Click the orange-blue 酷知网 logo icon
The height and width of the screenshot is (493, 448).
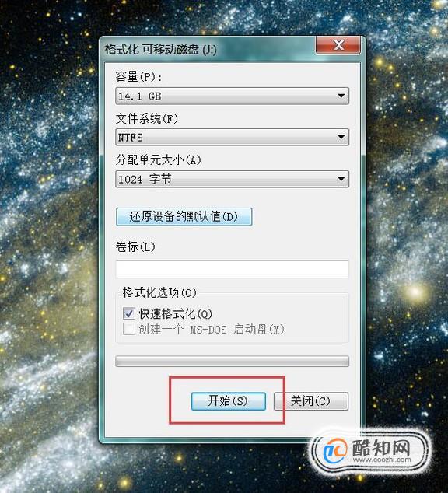(334, 451)
